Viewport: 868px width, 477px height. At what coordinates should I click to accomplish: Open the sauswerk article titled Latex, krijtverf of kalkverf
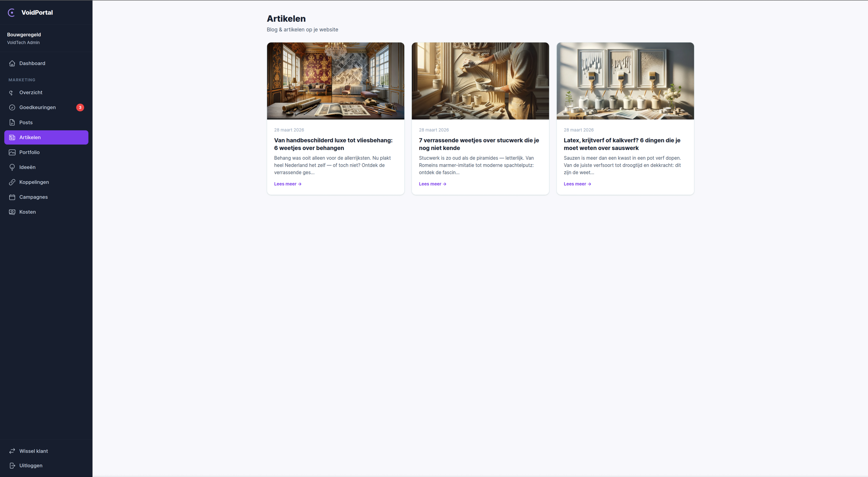coord(622,144)
